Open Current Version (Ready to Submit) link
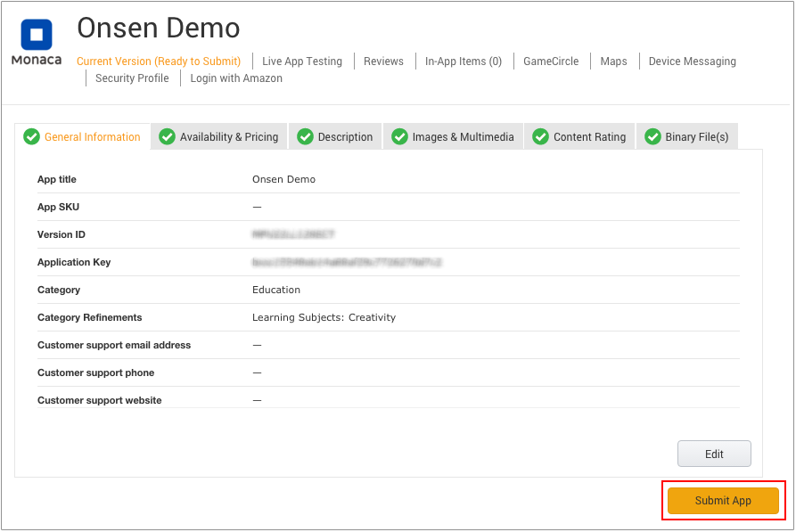The width and height of the screenshot is (796, 532). coord(159,61)
